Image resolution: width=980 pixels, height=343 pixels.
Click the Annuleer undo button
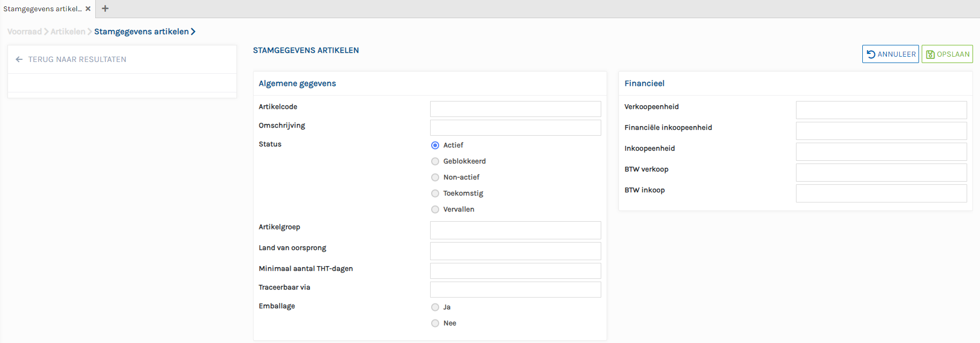coord(890,54)
